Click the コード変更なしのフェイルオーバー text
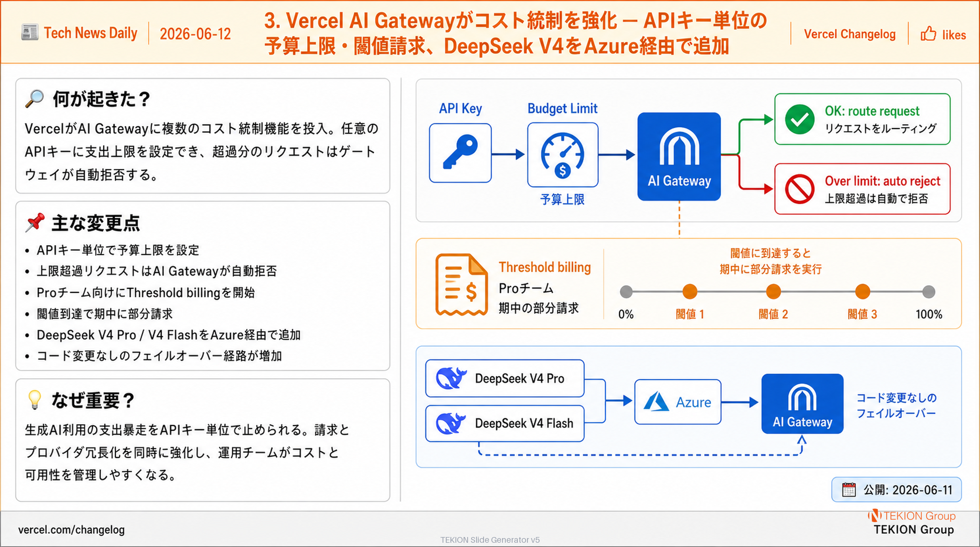 (896, 405)
